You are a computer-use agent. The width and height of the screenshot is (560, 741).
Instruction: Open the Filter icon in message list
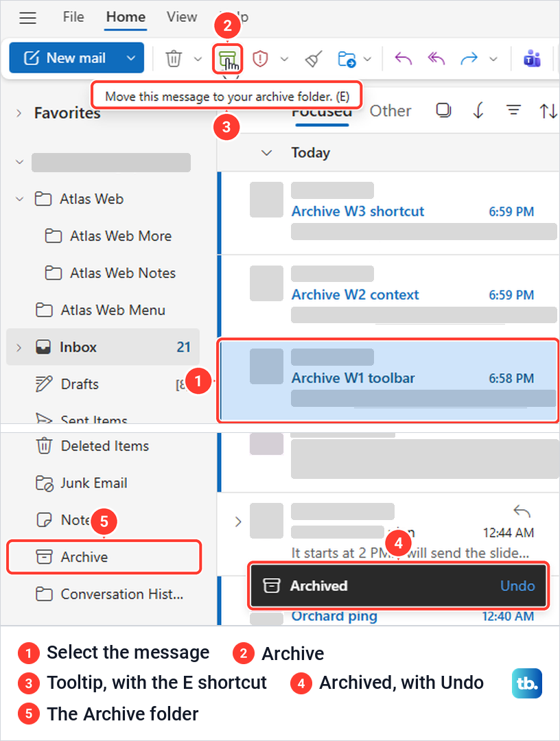(x=513, y=110)
